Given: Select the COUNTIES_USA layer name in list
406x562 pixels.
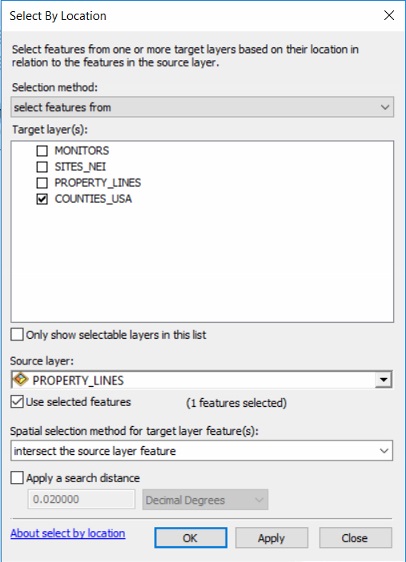Looking at the screenshot, I should tap(93, 199).
